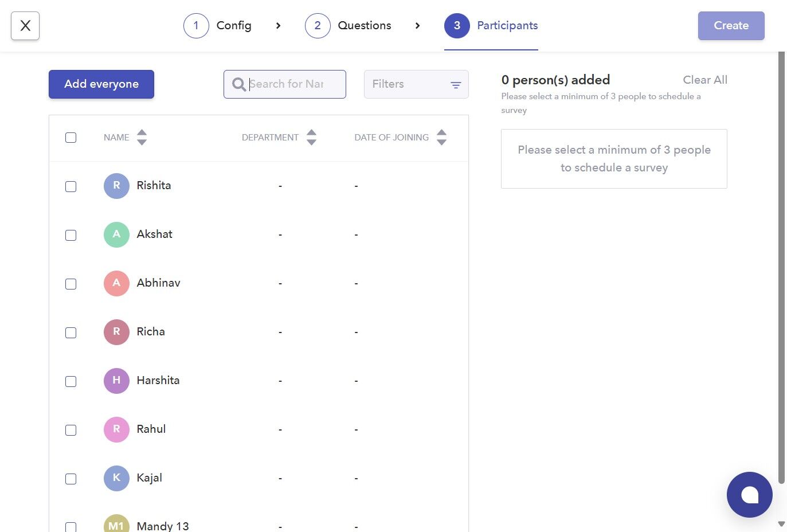The height and width of the screenshot is (532, 787).
Task: Close the survey creation wizard
Action: click(x=25, y=26)
